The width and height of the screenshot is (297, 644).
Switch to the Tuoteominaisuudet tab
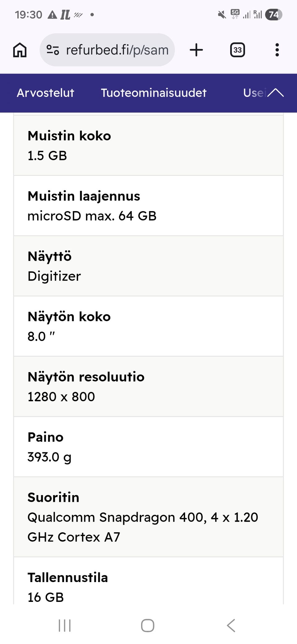click(x=153, y=93)
